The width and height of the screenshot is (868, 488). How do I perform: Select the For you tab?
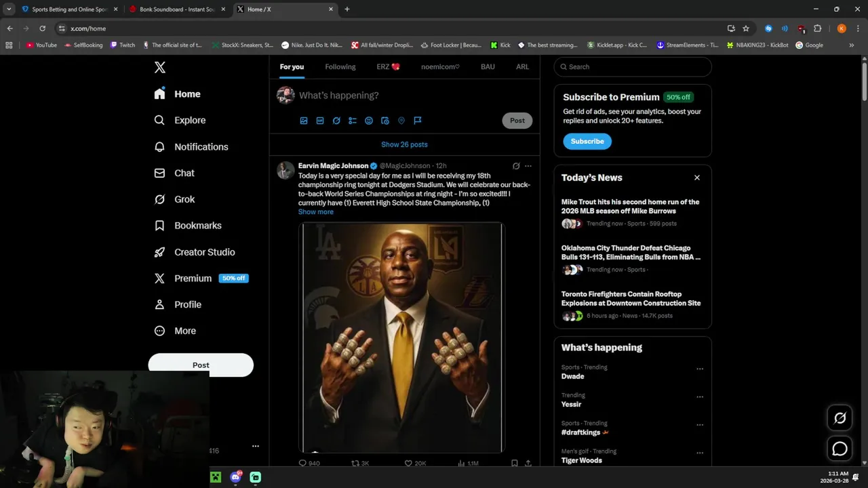click(x=292, y=67)
